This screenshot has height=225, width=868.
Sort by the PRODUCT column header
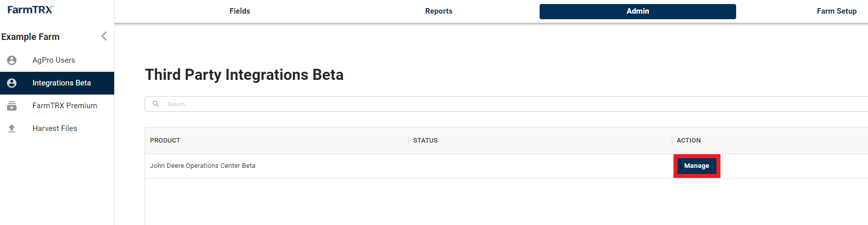(165, 141)
